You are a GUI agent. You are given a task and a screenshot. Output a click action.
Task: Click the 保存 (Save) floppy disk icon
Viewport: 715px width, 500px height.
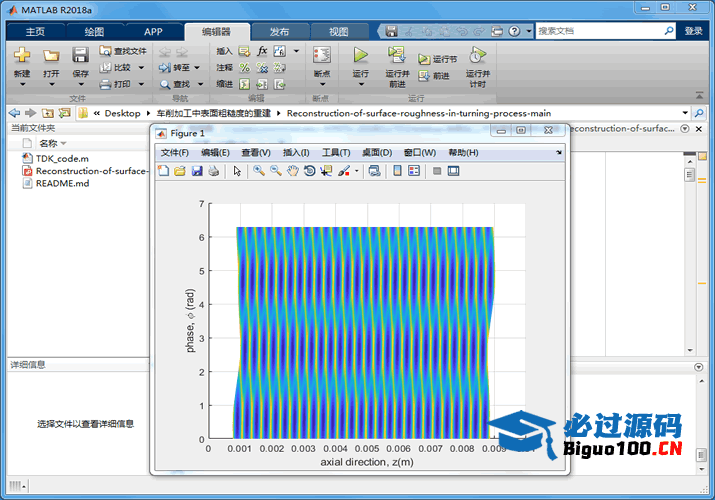80,55
